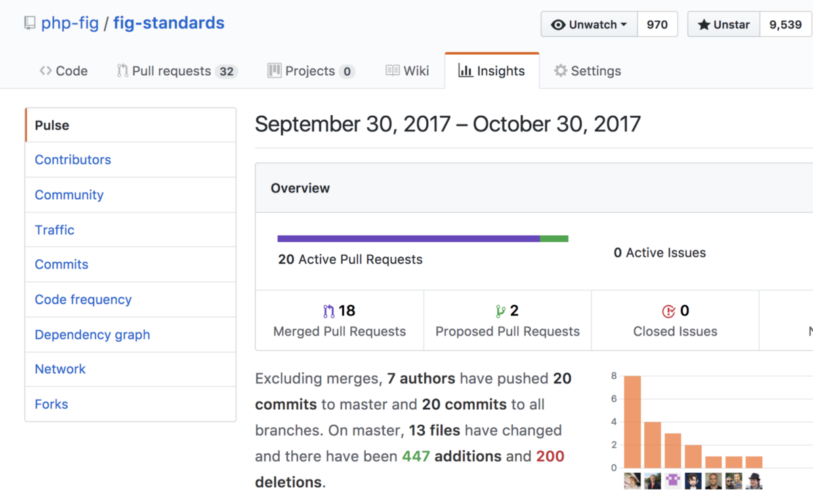The height and width of the screenshot is (504, 813).
Task: Click the Code angle-brackets icon
Action: (46, 70)
